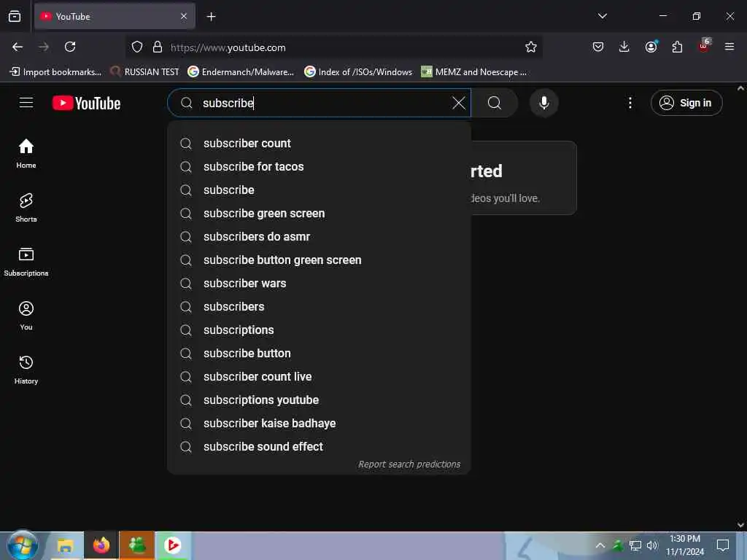Open a new tab with plus button
Image resolution: width=747 pixels, height=560 pixels.
tap(211, 17)
